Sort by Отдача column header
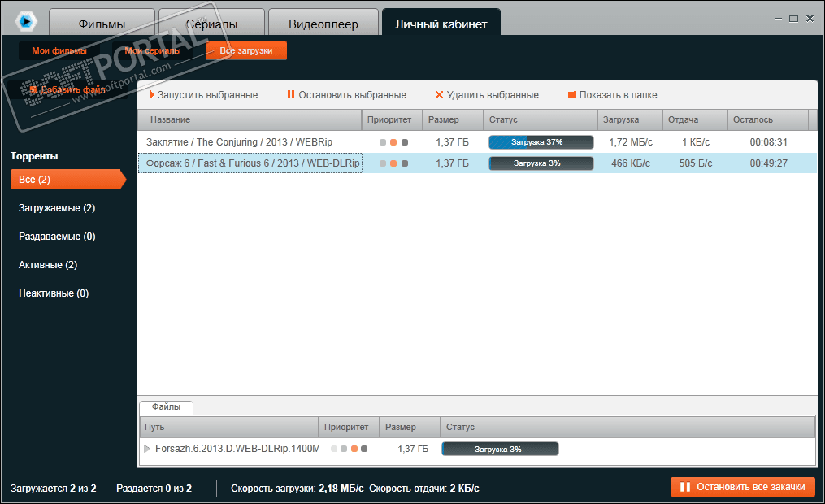The image size is (825, 504). tap(694, 120)
